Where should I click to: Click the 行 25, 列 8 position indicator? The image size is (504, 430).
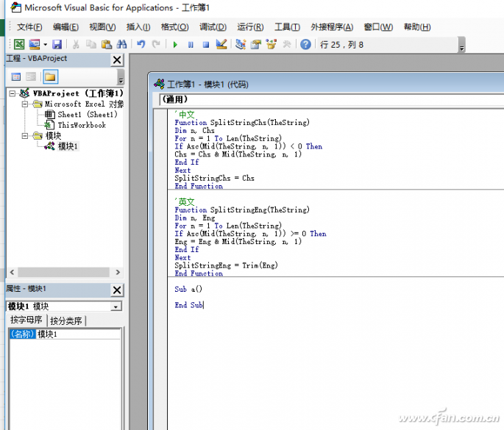pyautogui.click(x=341, y=45)
